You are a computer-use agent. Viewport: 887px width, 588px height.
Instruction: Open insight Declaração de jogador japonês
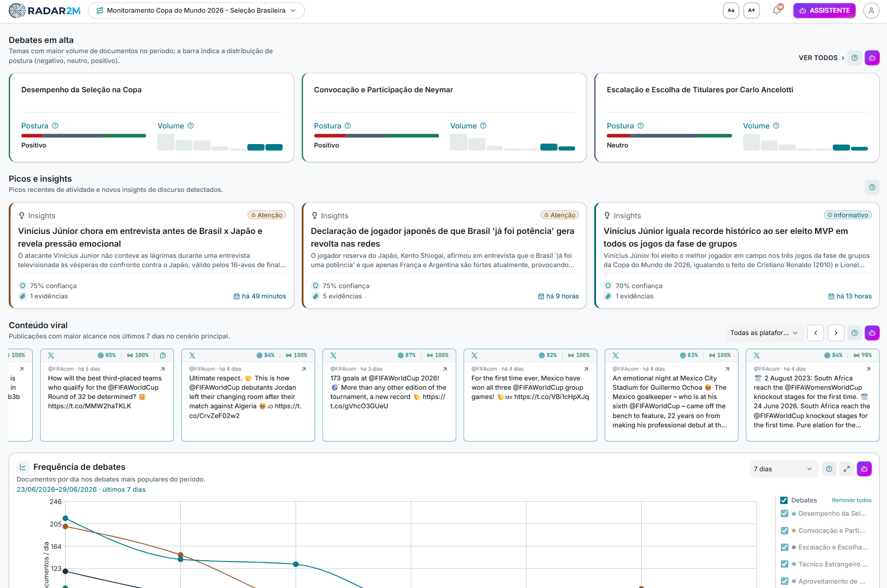[444, 255]
